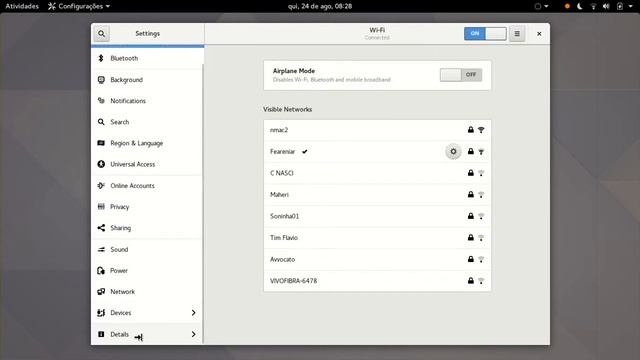
Task: Click the Privacy icon in sidebar
Action: click(x=101, y=207)
